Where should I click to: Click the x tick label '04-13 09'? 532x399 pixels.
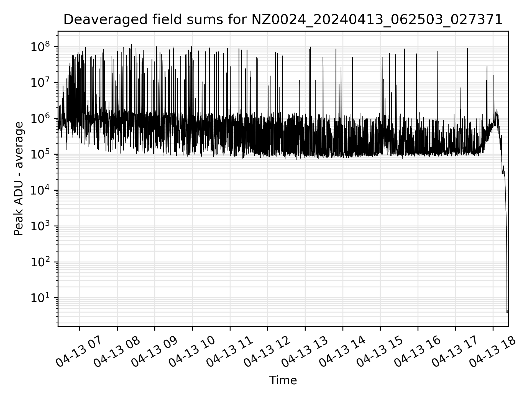[154, 352]
